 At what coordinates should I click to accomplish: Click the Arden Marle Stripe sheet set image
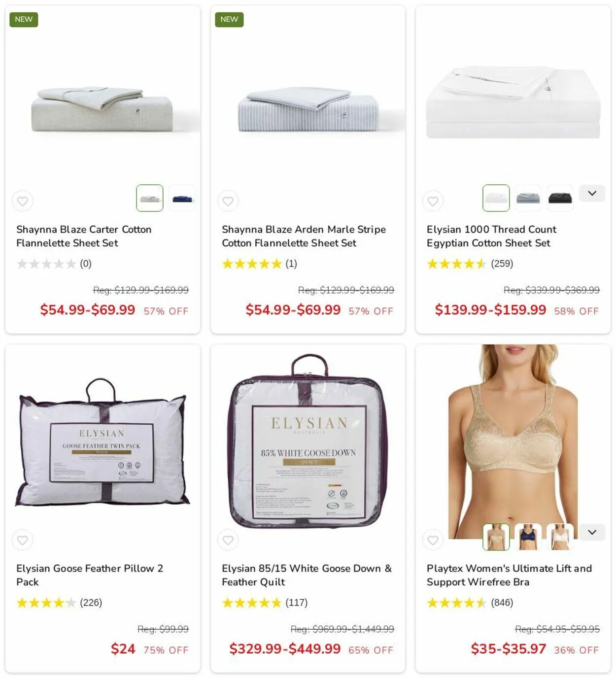point(308,109)
